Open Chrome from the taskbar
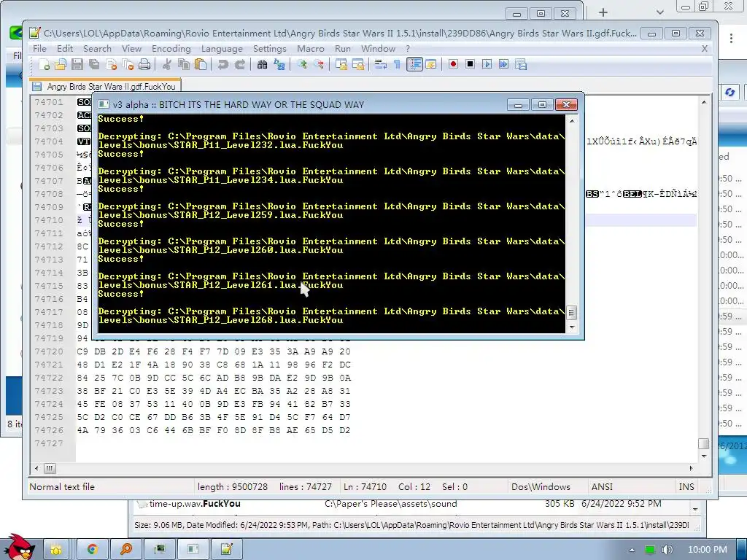The height and width of the screenshot is (560, 747). click(92, 550)
